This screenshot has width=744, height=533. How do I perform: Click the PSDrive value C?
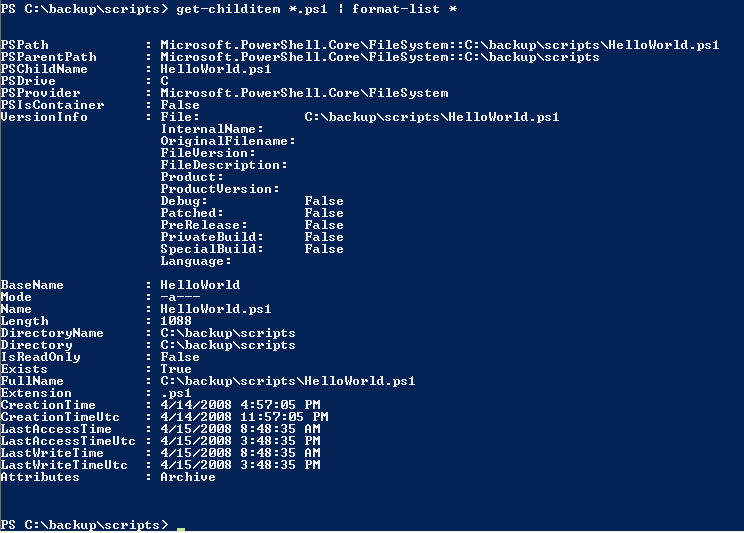[164, 81]
